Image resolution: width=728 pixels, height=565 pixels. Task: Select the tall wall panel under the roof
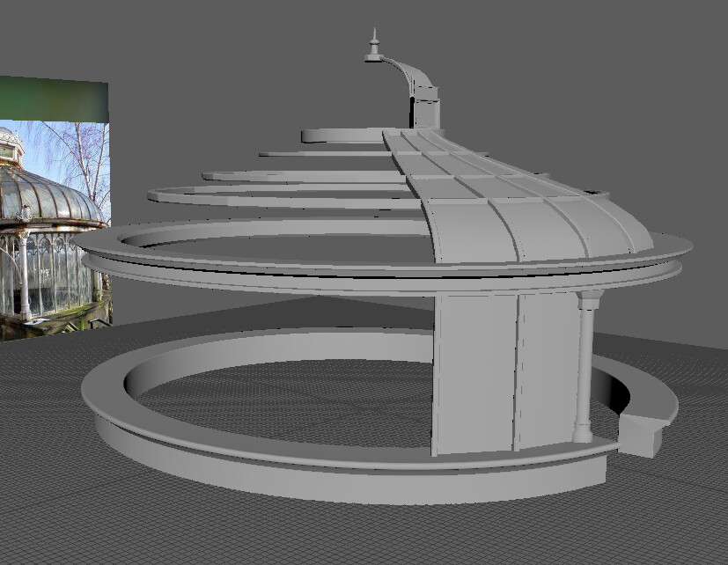(504, 373)
